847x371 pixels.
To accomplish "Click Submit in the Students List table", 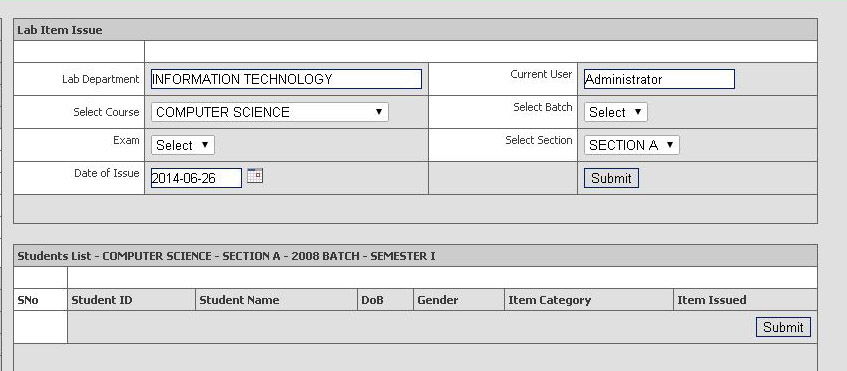I will pyautogui.click(x=783, y=327).
